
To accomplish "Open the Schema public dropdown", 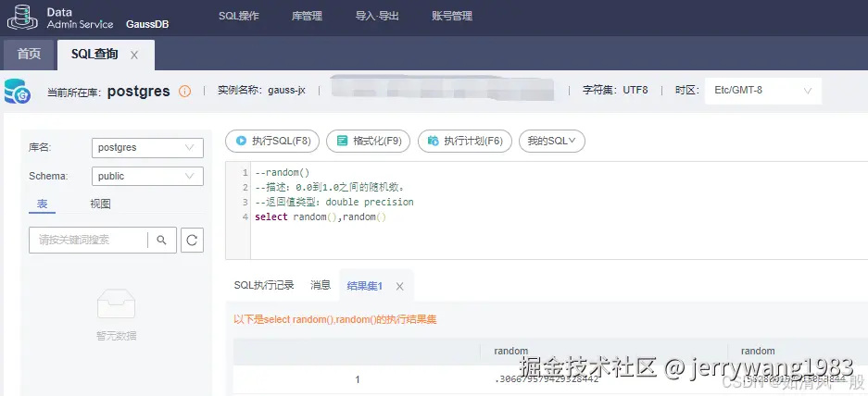I will 147,177.
